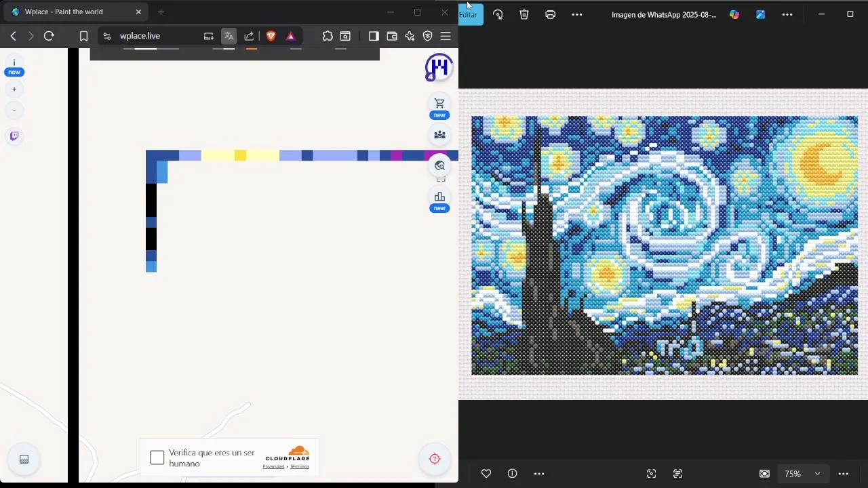Open bottom-left more options in Photos
This screenshot has width=868, height=488.
(539, 474)
